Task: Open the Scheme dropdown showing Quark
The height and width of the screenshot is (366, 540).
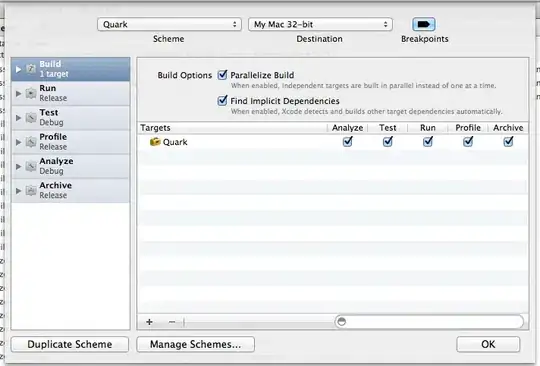Action: pos(169,24)
